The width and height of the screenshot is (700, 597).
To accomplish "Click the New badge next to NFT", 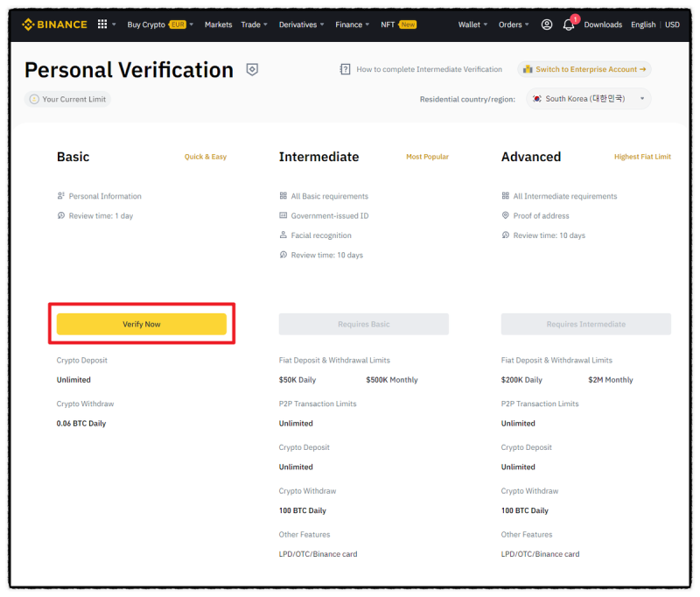I will [x=408, y=25].
